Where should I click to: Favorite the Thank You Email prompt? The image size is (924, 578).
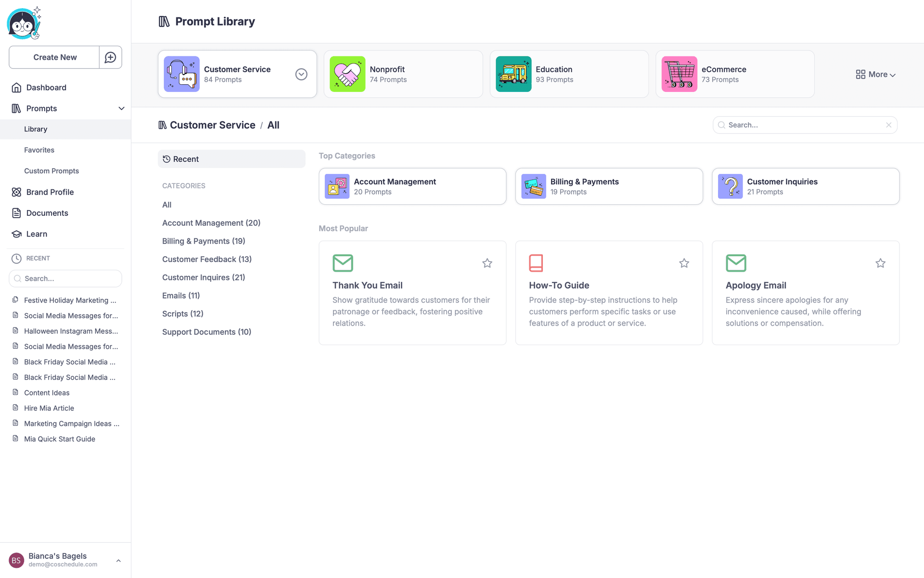pos(487,263)
